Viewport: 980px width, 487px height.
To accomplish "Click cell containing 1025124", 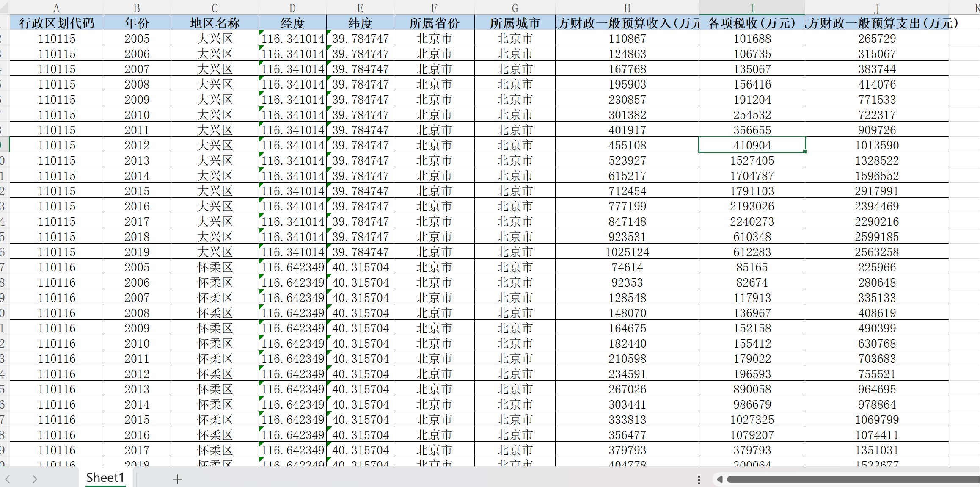I will point(627,252).
